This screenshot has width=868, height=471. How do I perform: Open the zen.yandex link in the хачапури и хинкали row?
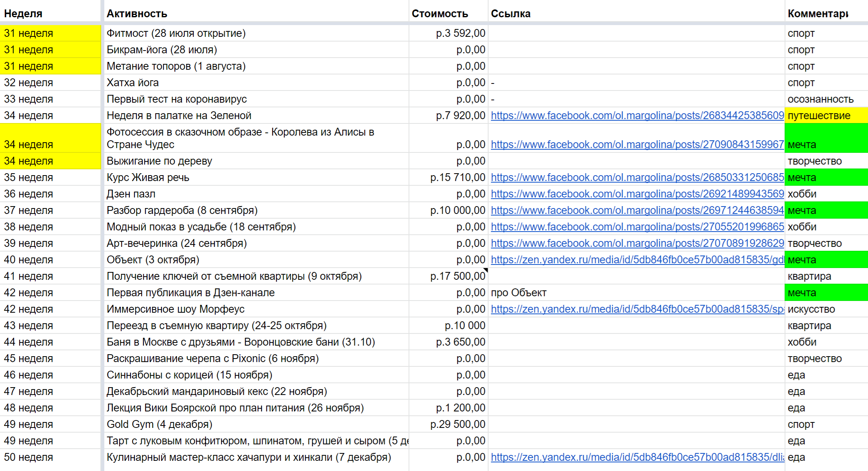637,457
